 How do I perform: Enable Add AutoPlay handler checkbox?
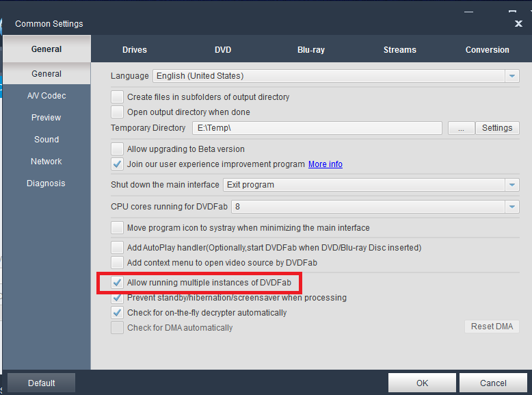click(117, 247)
